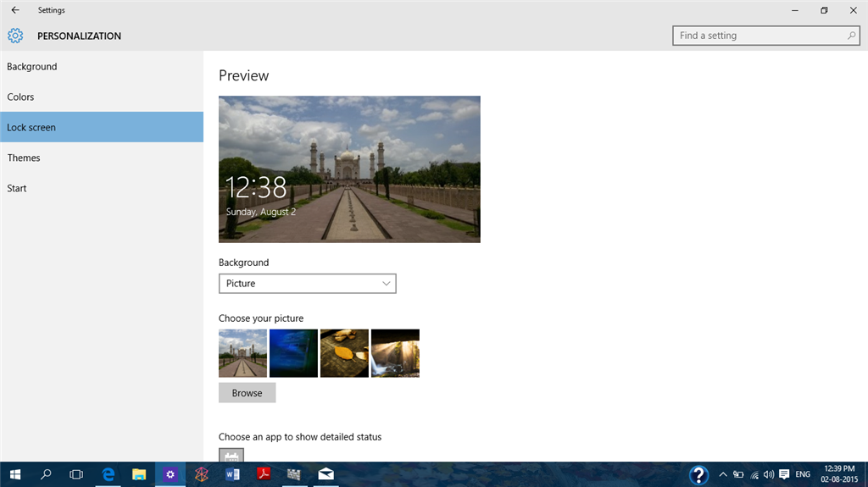
Task: Open the Action Center notifications icon
Action: [784, 474]
